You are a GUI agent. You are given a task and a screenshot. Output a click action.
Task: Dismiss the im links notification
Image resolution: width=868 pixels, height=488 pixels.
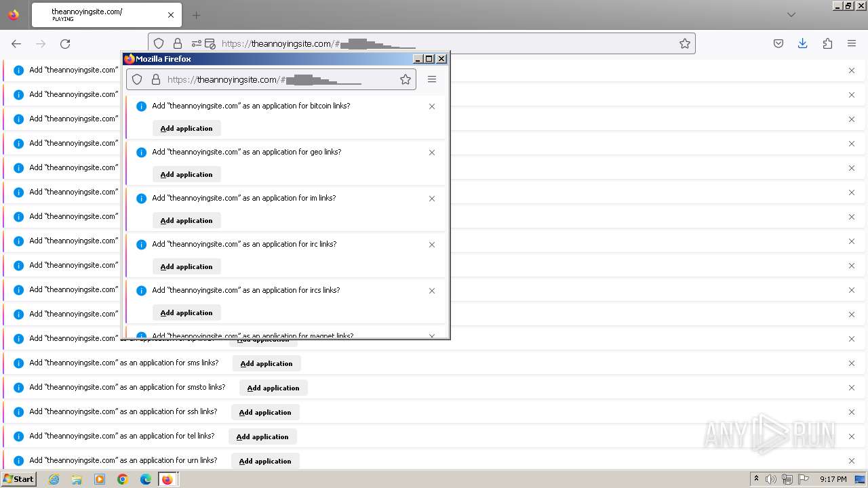click(x=432, y=199)
